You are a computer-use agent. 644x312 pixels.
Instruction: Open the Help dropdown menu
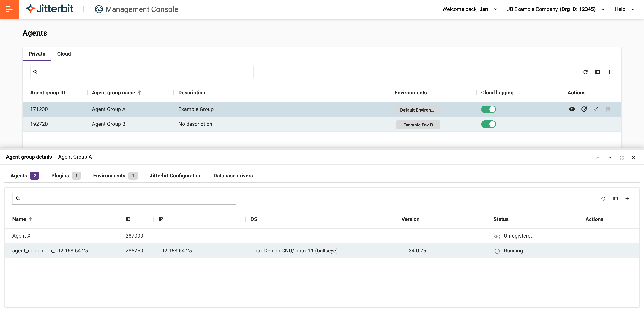coord(624,9)
